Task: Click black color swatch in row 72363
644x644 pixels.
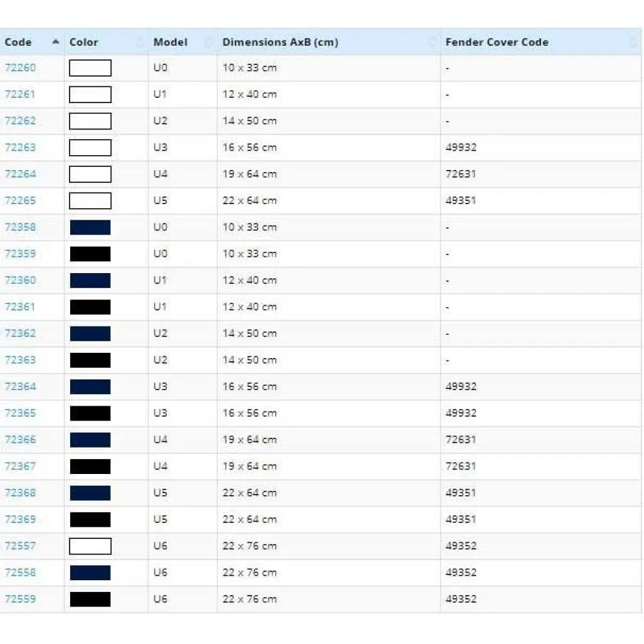Action: click(x=90, y=360)
